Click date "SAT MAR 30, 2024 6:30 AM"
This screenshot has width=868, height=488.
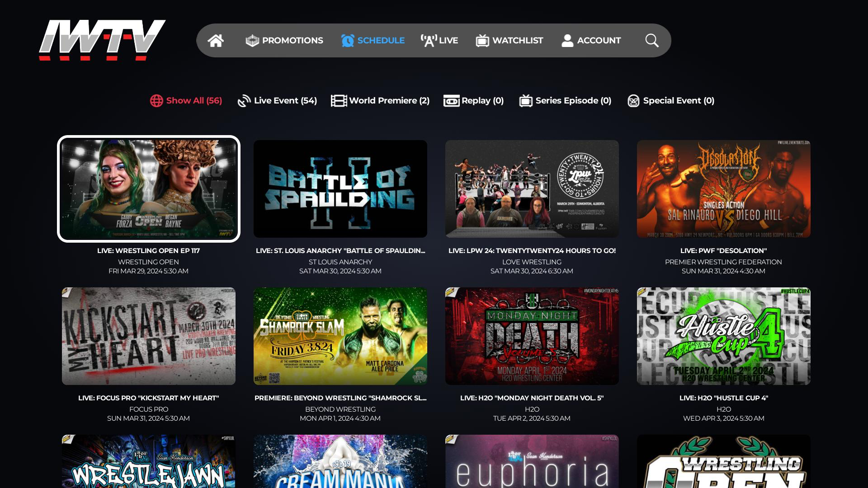tap(532, 271)
